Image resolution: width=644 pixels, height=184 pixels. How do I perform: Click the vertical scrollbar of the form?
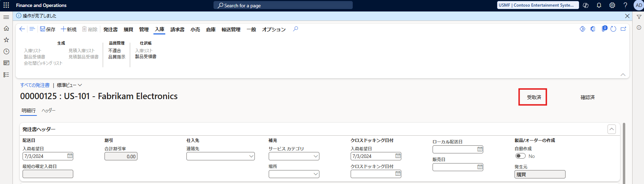coord(624,153)
